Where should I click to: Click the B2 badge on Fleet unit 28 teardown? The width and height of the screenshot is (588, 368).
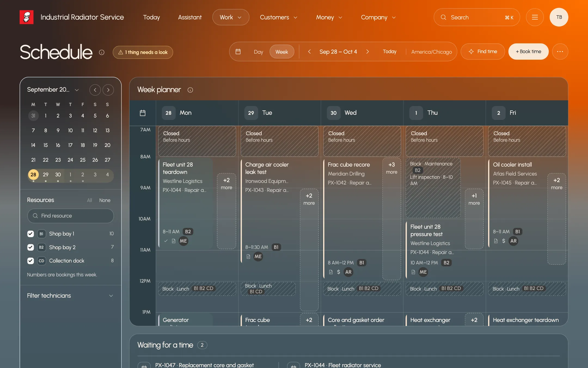pyautogui.click(x=188, y=232)
